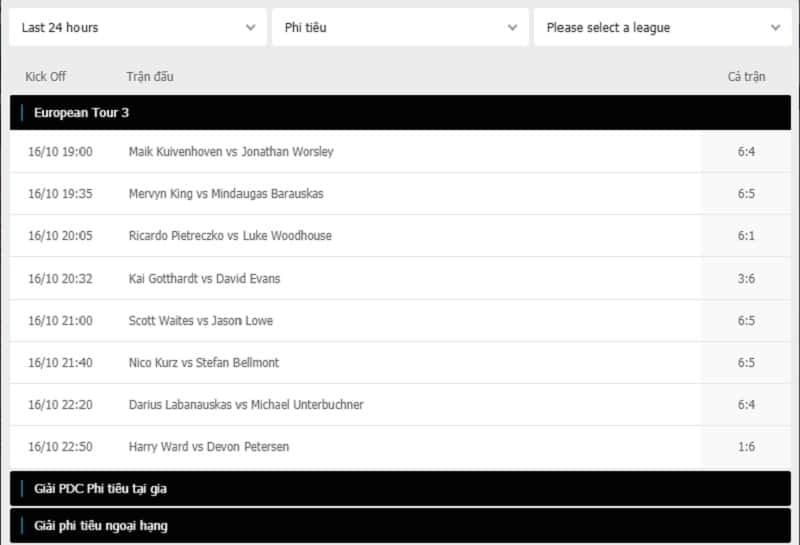Image resolution: width=800 pixels, height=545 pixels.
Task: Click the chevron arrow in the Phi tiêu selector
Action: [x=513, y=28]
